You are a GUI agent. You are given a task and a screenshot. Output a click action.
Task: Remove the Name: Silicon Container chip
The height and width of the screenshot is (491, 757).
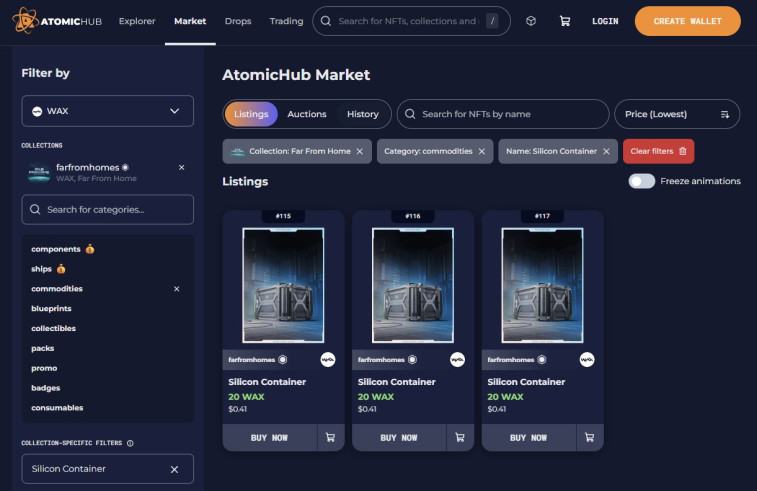(x=606, y=152)
